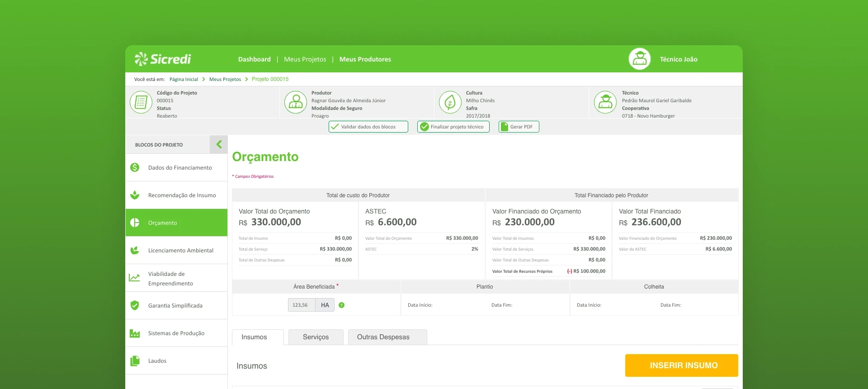The width and height of the screenshot is (868, 389).
Task: Open the Dashboard menu
Action: [255, 59]
